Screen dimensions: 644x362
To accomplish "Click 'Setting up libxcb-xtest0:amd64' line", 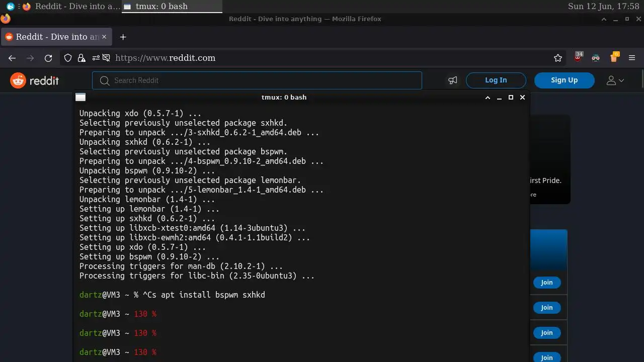I will pyautogui.click(x=192, y=228).
